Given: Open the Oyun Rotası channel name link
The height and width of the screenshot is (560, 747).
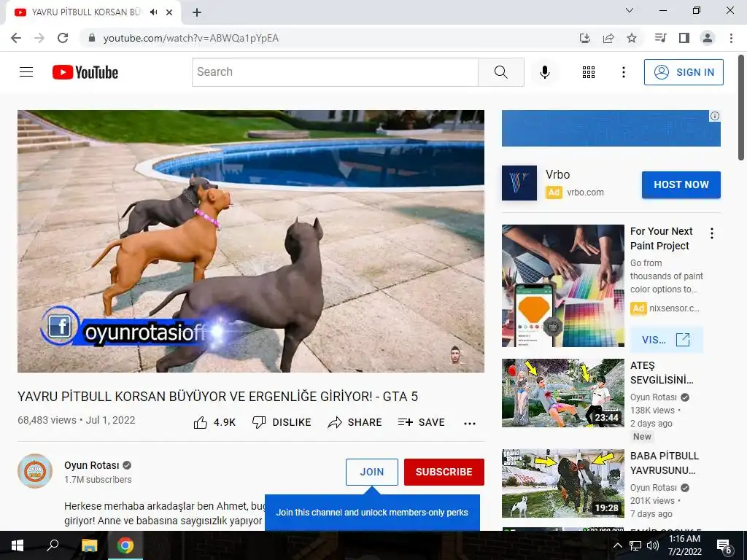Looking at the screenshot, I should (91, 465).
